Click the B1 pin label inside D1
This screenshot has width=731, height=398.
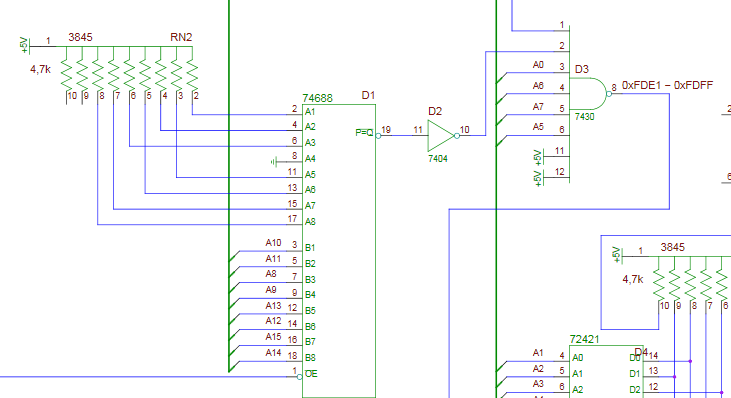(x=310, y=247)
